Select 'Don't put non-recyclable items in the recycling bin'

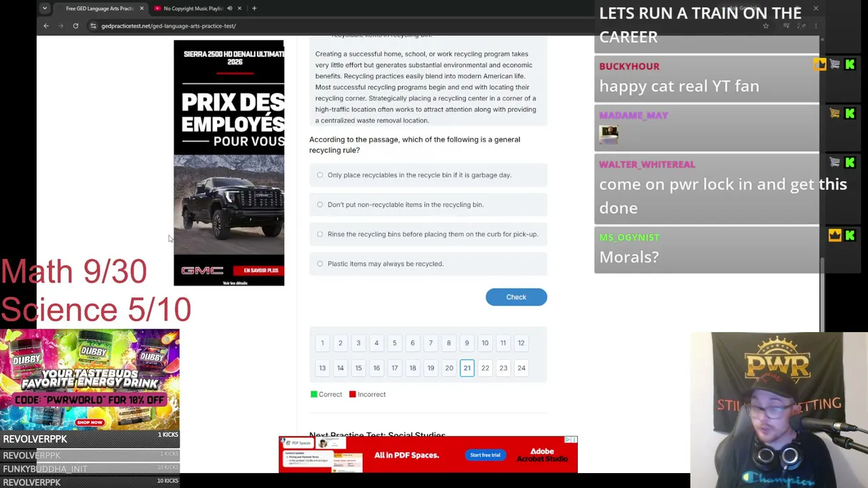tap(428, 205)
